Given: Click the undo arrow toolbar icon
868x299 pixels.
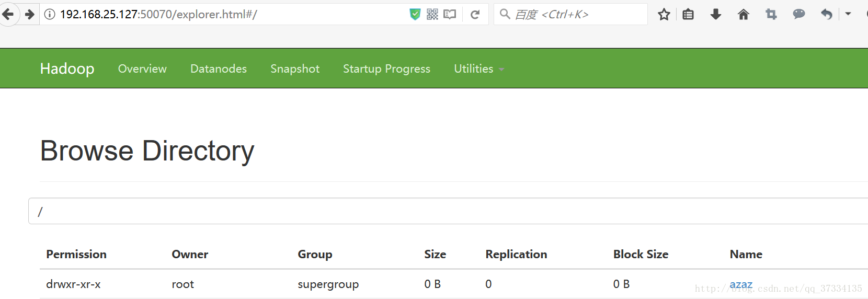Looking at the screenshot, I should tap(826, 14).
